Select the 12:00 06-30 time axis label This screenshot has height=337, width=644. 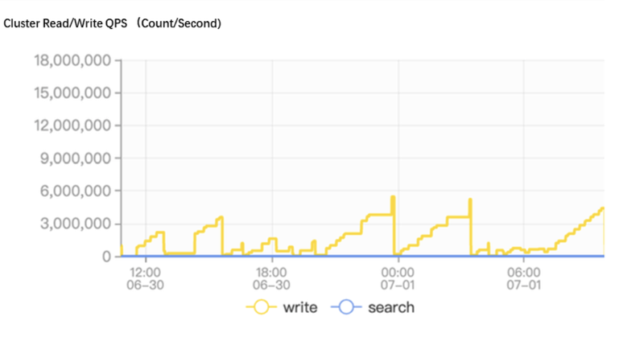145,279
